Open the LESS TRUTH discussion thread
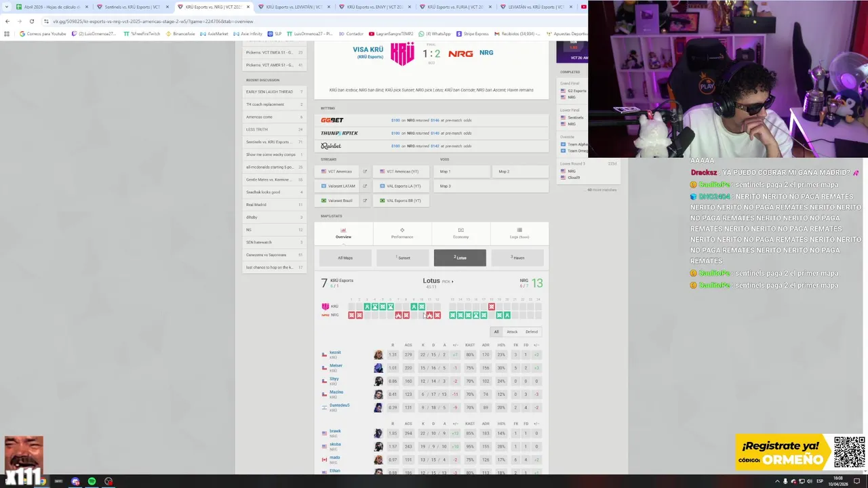Screen dimensions: 868x488 pos(274,129)
